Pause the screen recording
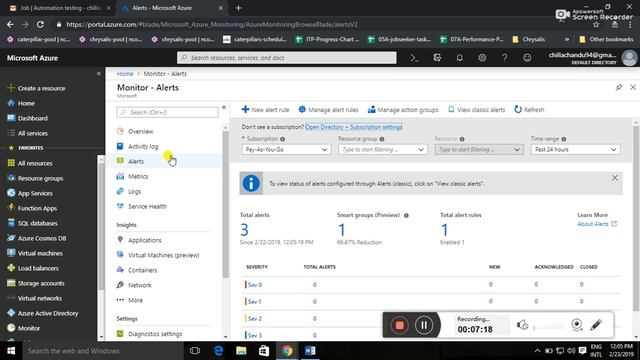This screenshot has height=360, width=640. pos(424,325)
